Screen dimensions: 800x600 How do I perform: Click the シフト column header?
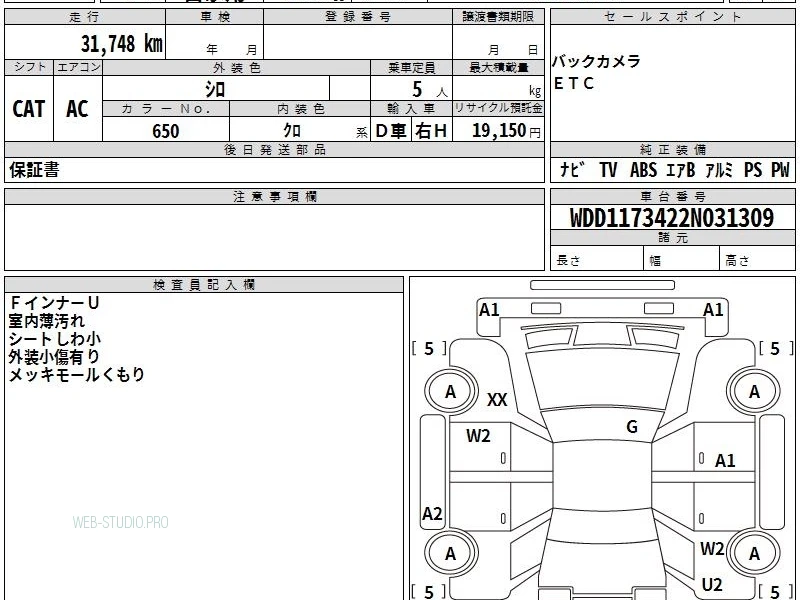30,67
